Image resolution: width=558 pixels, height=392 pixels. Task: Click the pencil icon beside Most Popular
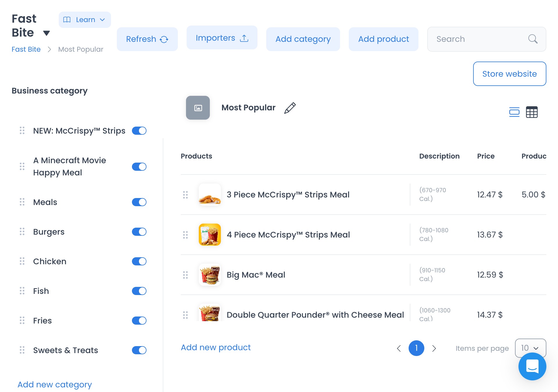coord(290,108)
